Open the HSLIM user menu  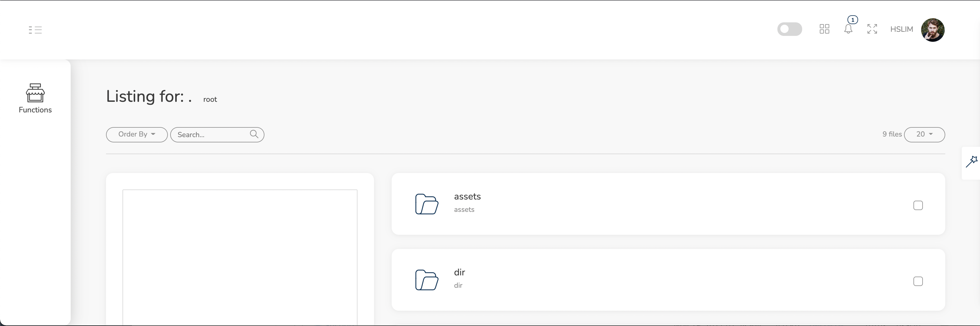point(901,29)
